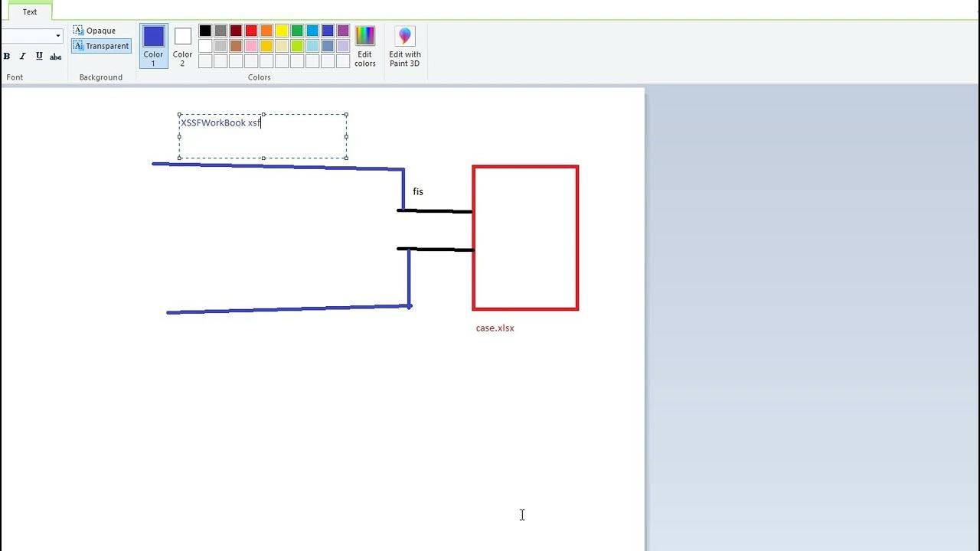Open Edit with Paint 3D
The width and height of the screenshot is (980, 551).
tap(404, 46)
